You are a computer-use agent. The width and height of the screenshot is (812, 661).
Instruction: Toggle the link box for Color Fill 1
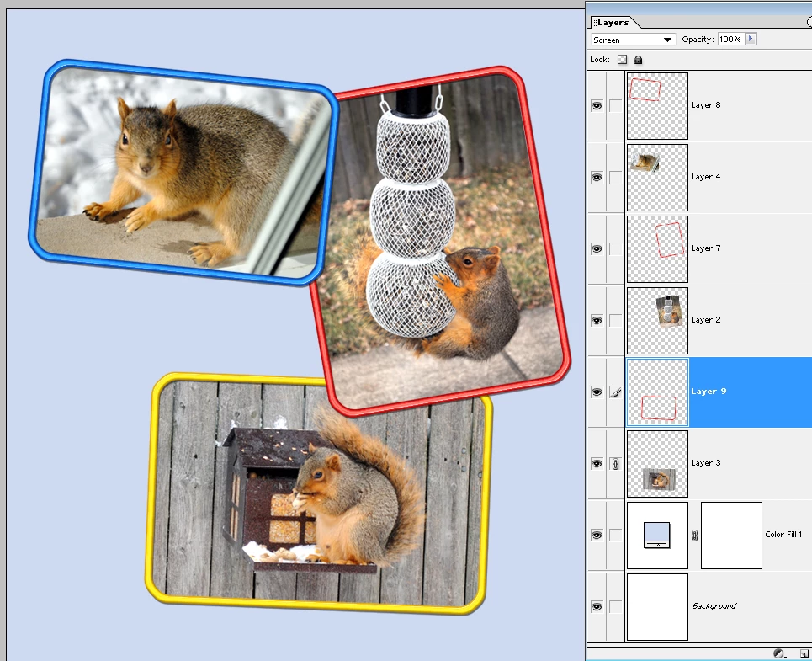615,536
